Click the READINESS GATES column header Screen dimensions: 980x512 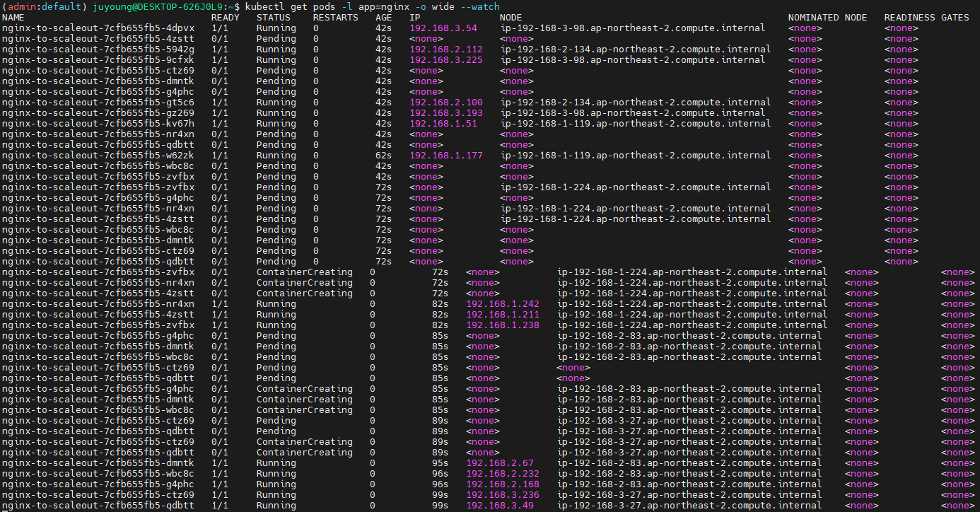click(927, 18)
